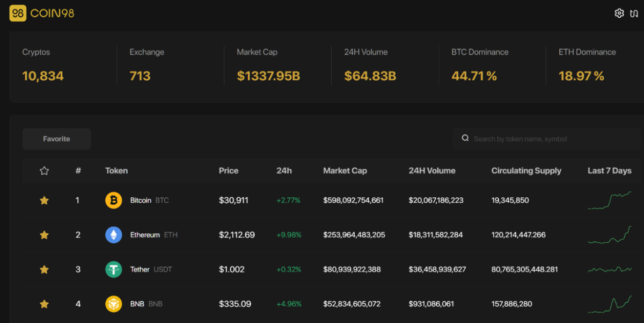Click the Bitcoin coin icon
This screenshot has height=323, width=644.
(x=113, y=200)
